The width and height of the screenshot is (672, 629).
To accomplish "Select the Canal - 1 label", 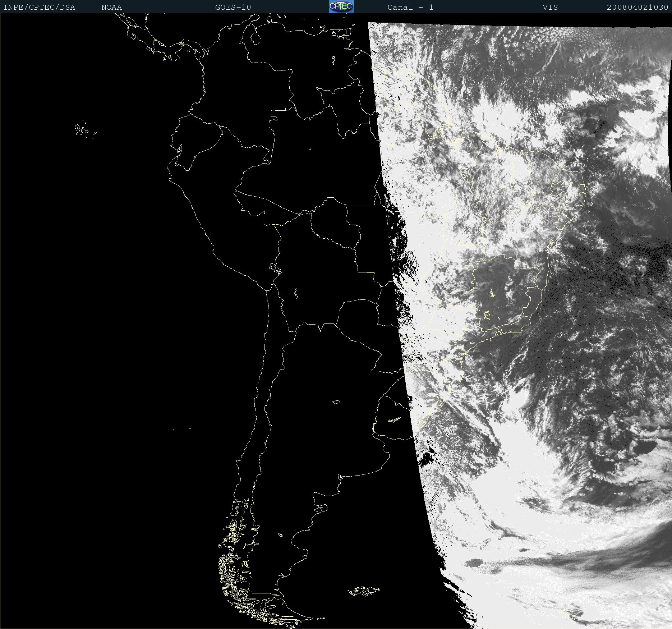I will 410,7.
